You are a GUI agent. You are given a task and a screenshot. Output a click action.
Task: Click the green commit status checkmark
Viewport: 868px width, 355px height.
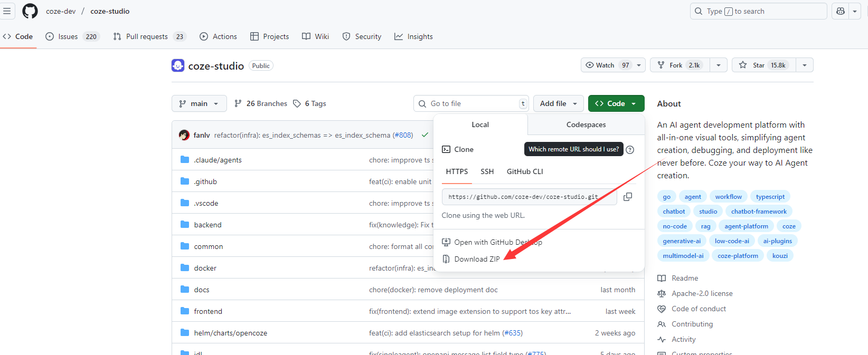425,135
